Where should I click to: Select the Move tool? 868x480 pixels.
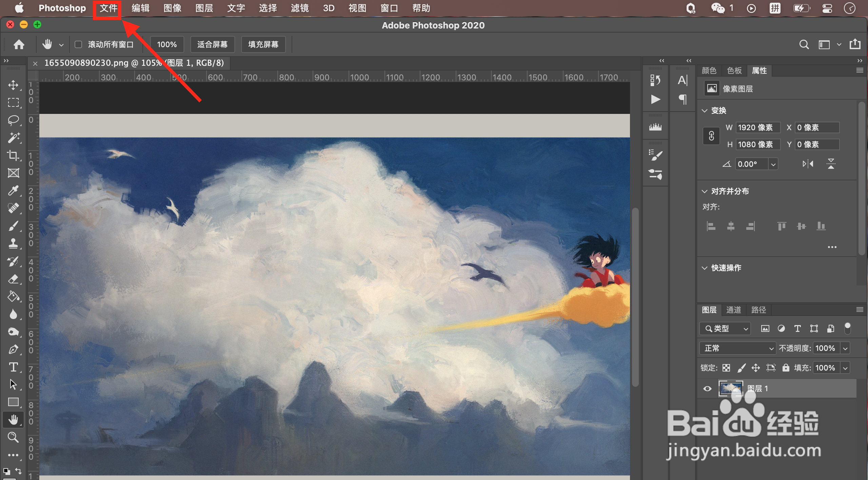point(13,85)
